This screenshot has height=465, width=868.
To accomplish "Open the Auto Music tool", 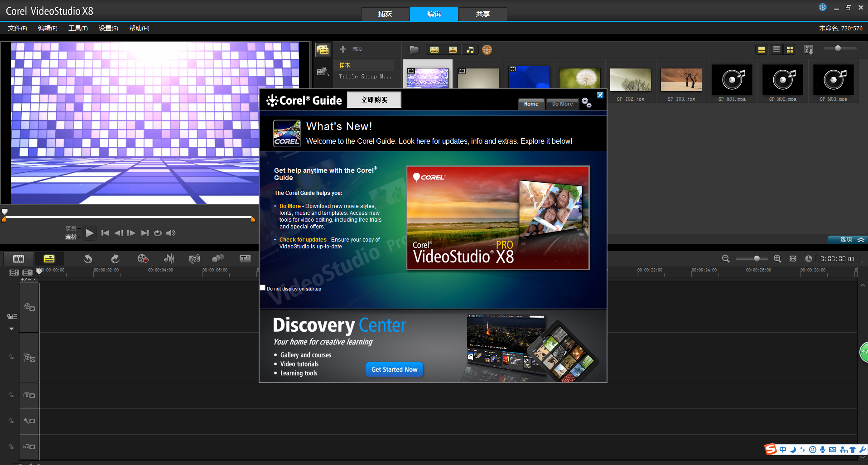I will point(194,259).
